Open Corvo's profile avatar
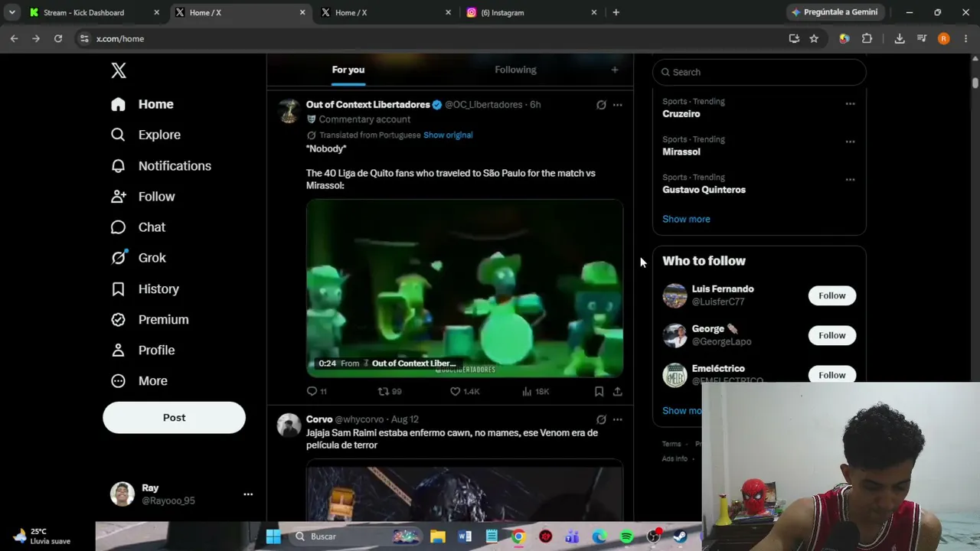This screenshot has height=551, width=980. [289, 425]
